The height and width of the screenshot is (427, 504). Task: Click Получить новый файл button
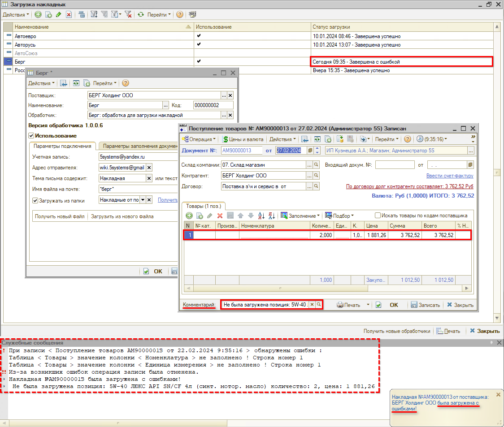coord(60,216)
